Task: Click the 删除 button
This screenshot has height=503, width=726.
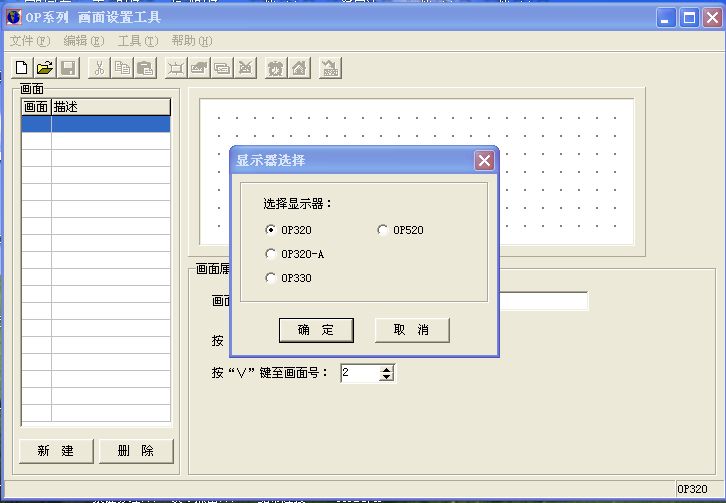Action: click(x=136, y=451)
